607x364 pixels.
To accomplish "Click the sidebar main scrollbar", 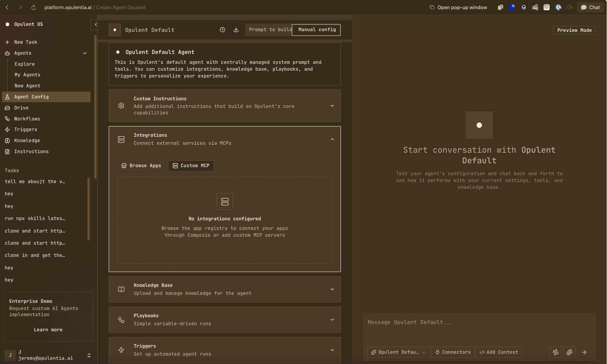I will (95, 106).
